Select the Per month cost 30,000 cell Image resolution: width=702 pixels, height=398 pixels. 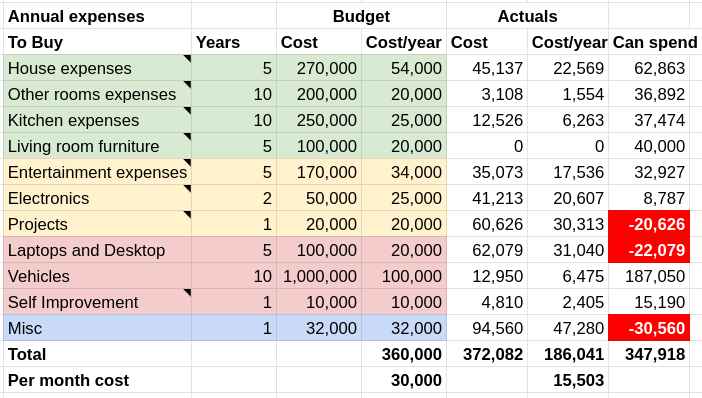pos(404,380)
